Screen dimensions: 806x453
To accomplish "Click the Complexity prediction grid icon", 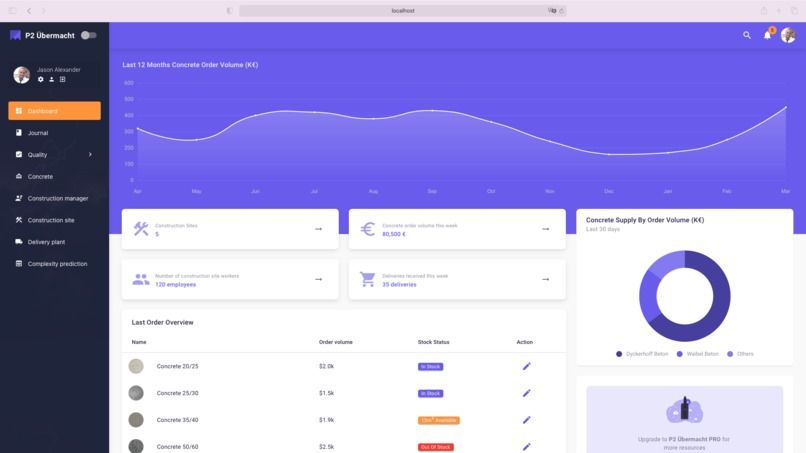I will [x=19, y=263].
